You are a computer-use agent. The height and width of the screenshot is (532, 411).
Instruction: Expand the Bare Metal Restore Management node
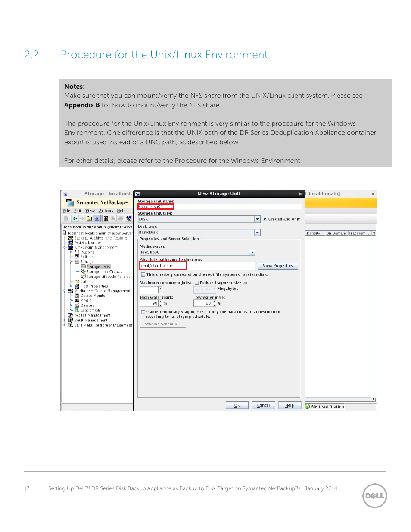[x=65, y=325]
